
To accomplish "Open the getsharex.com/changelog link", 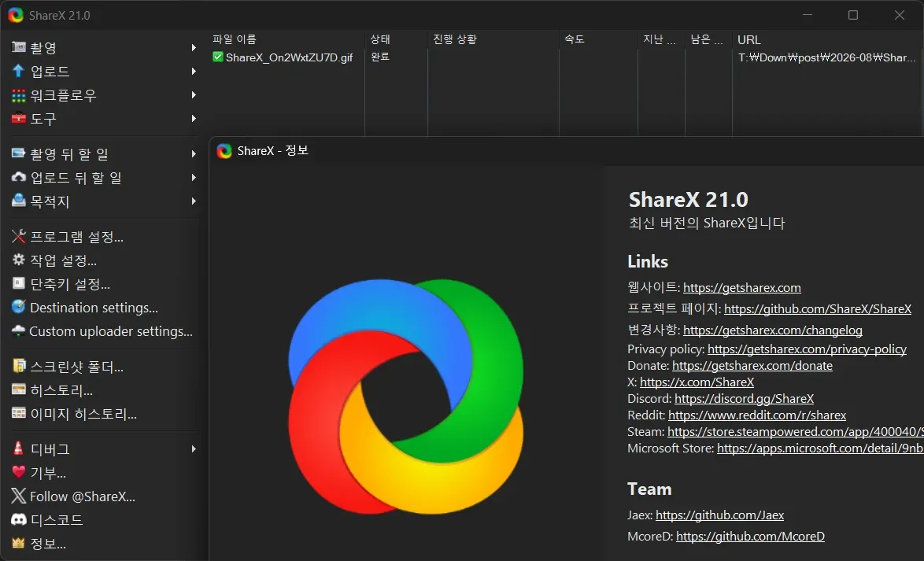I will point(773,330).
